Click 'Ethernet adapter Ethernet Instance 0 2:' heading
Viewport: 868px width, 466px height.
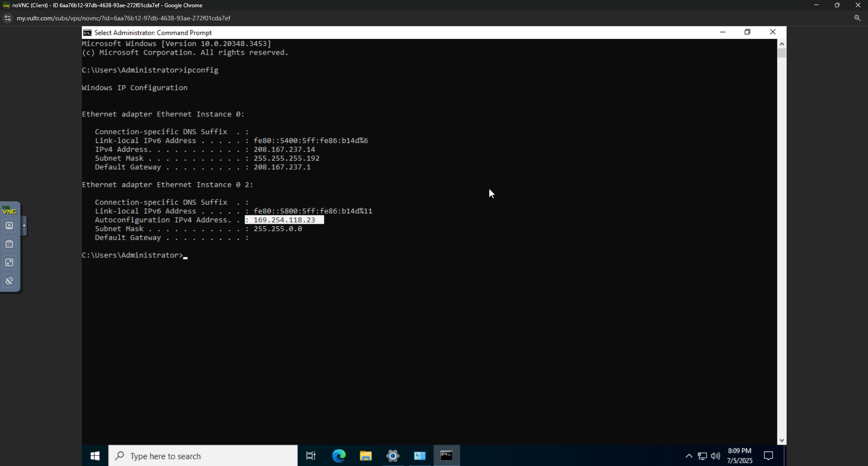[x=168, y=185]
